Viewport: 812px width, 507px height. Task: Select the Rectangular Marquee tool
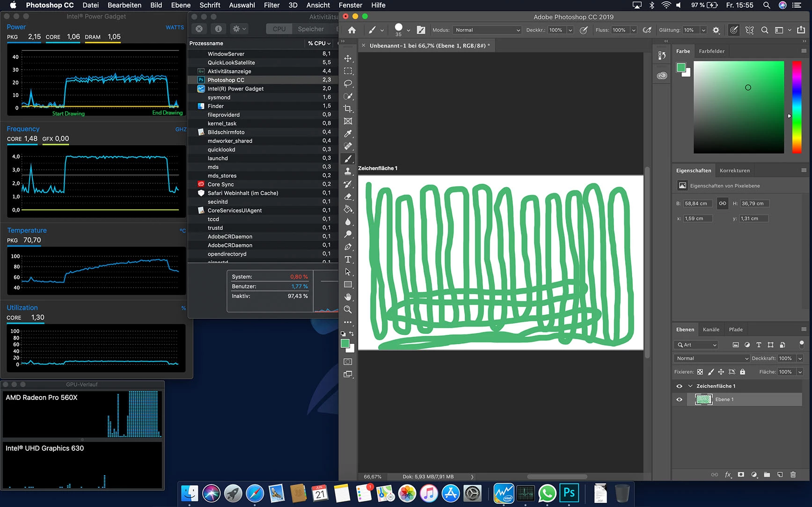pos(348,71)
